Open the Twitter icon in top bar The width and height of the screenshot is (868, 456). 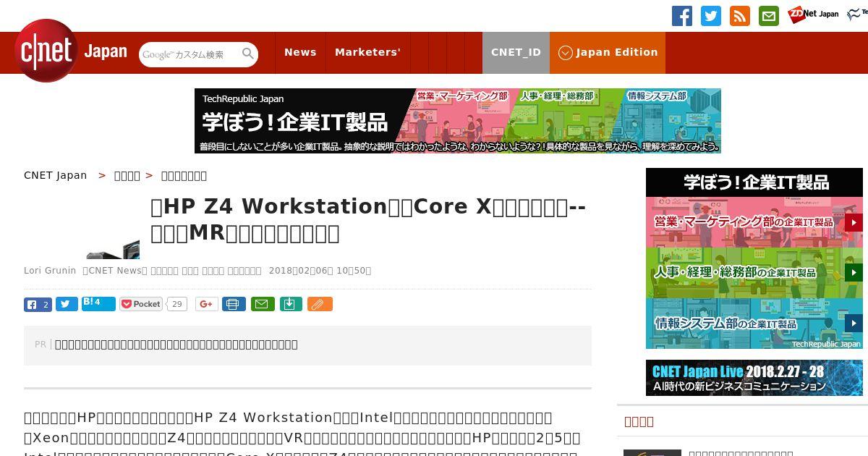pos(711,15)
